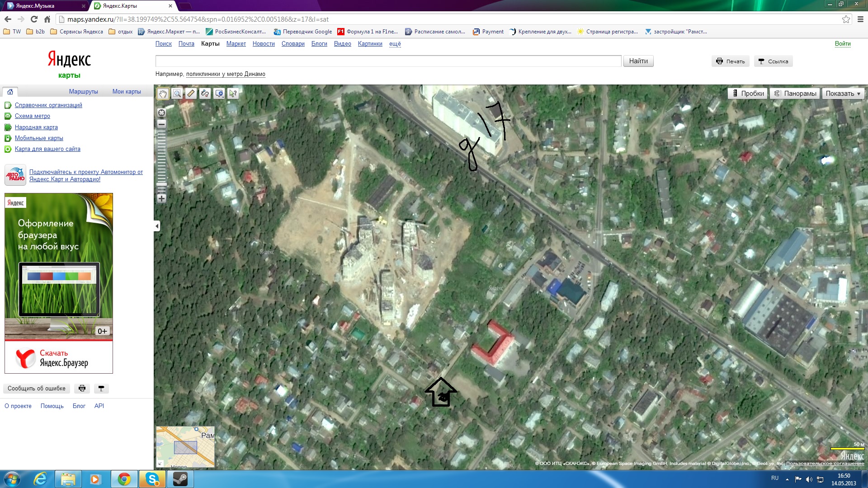Toggle the Панорамы layer
Image resolution: width=868 pixels, height=488 pixels.
tap(795, 94)
